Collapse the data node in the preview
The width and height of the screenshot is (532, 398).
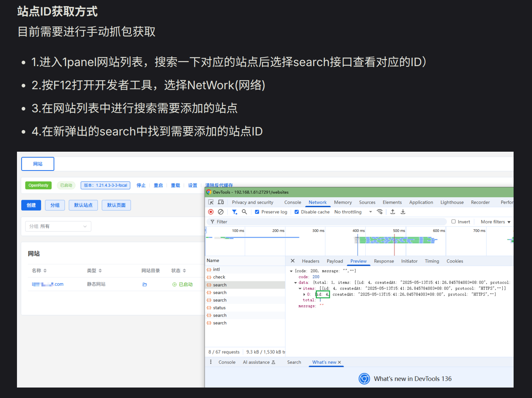pos(296,283)
